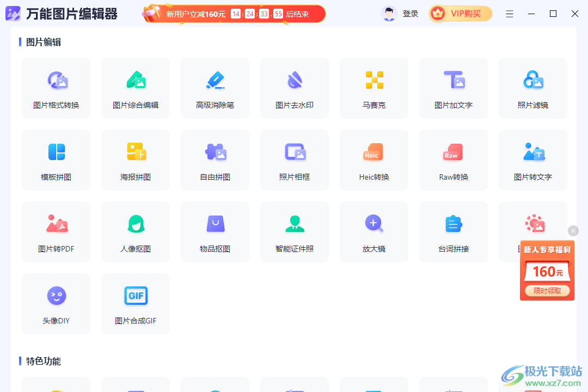Select 放大镜 magnifier tool
This screenshot has width=588, height=392.
[374, 232]
